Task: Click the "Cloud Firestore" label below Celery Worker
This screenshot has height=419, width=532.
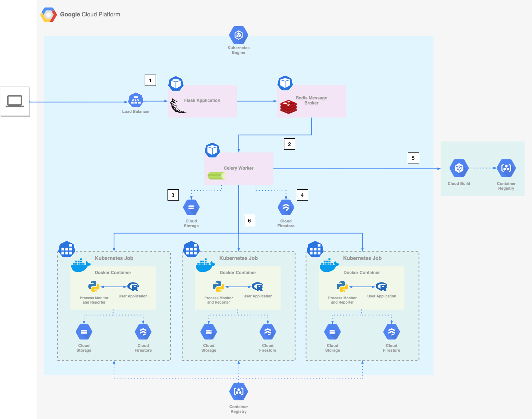Action: pos(286,224)
